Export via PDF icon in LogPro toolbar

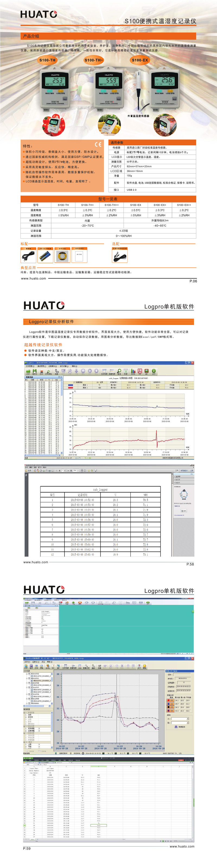tap(140, 372)
